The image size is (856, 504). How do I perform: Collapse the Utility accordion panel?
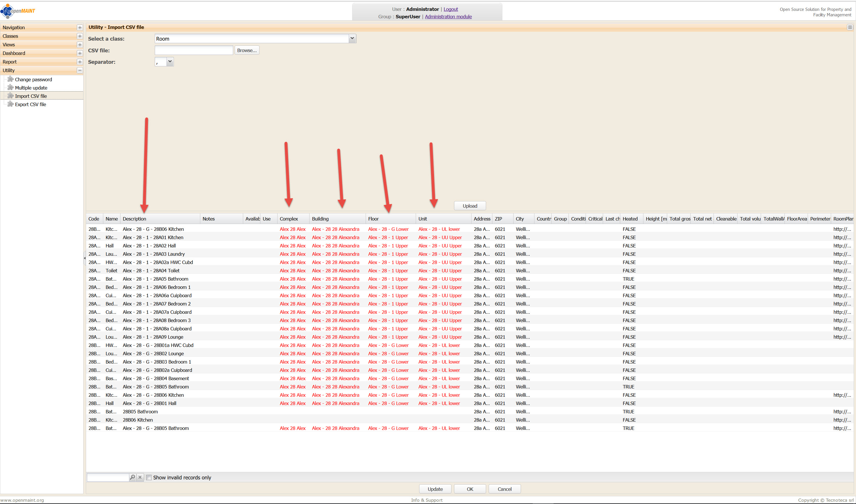(80, 70)
